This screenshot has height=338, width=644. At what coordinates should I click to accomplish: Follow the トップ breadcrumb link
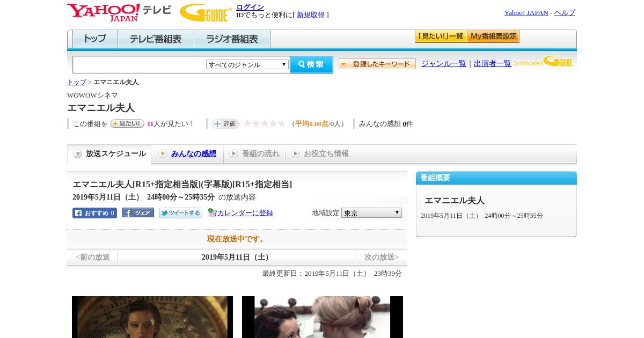point(77,82)
